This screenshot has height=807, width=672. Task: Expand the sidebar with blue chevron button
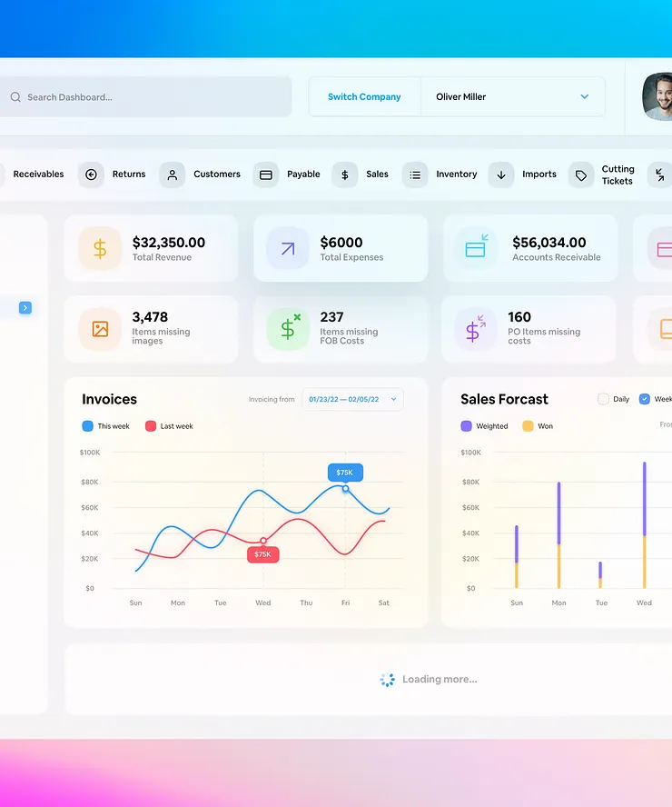point(25,308)
